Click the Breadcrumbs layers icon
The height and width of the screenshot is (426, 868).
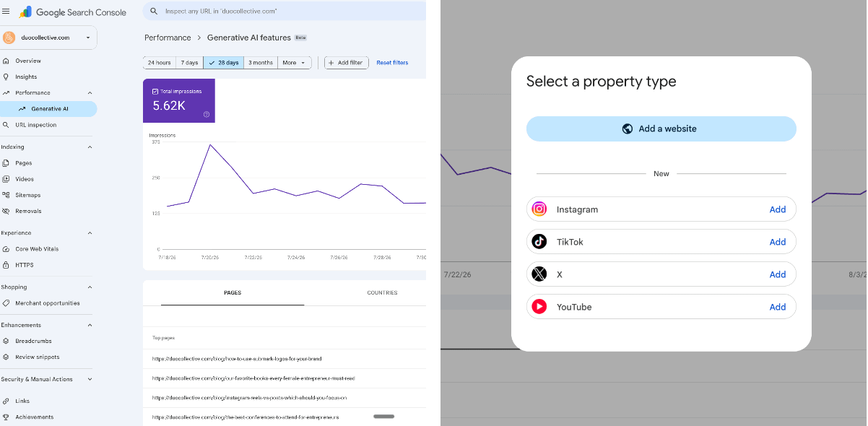(6, 341)
